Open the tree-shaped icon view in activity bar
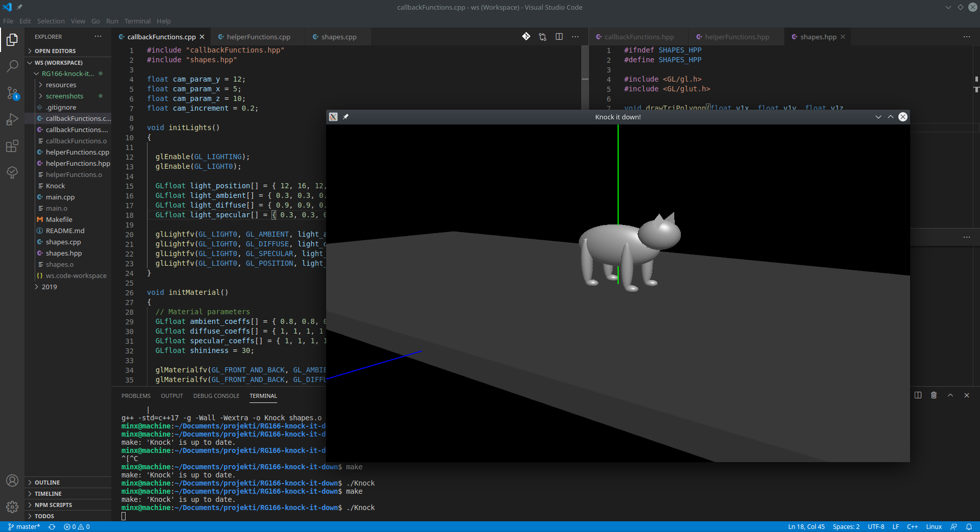Image resolution: width=980 pixels, height=532 pixels. click(12, 172)
